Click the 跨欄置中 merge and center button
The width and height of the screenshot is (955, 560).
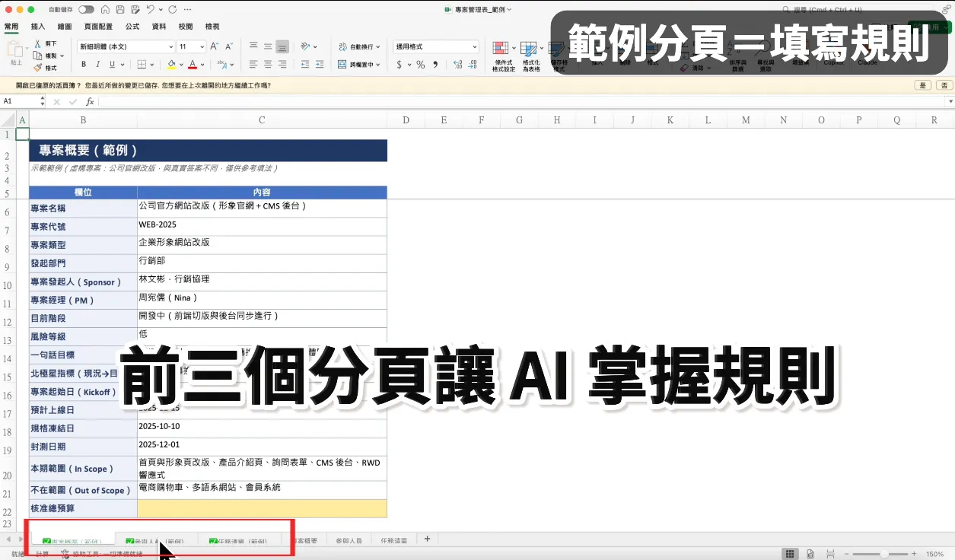[359, 65]
